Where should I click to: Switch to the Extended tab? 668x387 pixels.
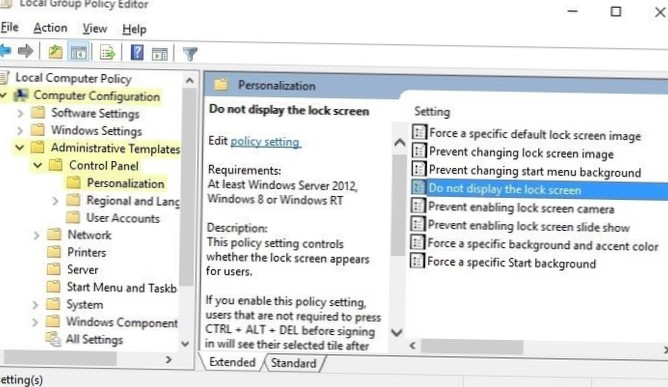click(x=232, y=362)
